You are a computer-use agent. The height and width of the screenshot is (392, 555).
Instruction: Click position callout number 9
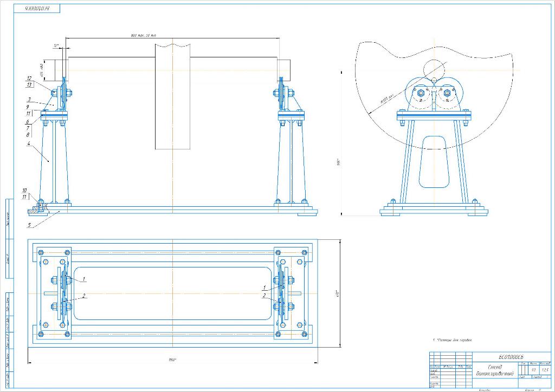point(28,107)
